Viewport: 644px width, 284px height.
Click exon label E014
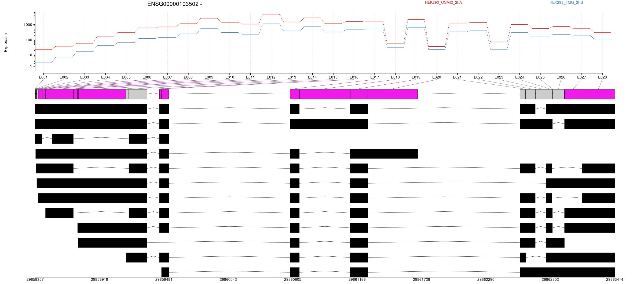[312, 77]
